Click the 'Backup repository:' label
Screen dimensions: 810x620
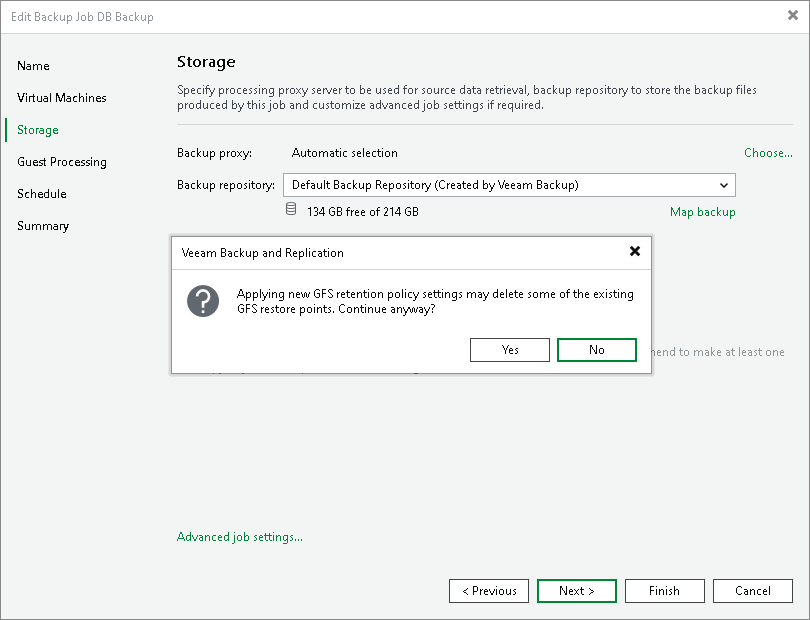pyautogui.click(x=226, y=185)
